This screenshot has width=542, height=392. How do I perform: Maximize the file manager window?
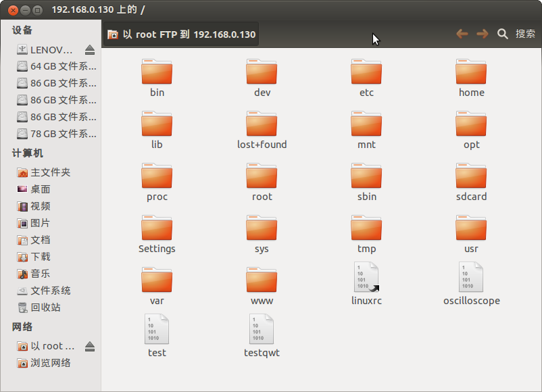[37, 10]
